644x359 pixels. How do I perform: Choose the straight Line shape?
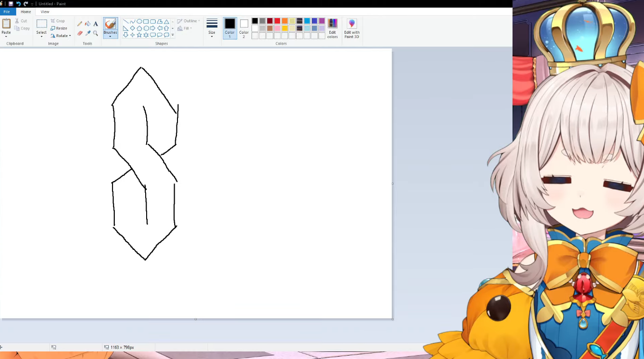126,22
